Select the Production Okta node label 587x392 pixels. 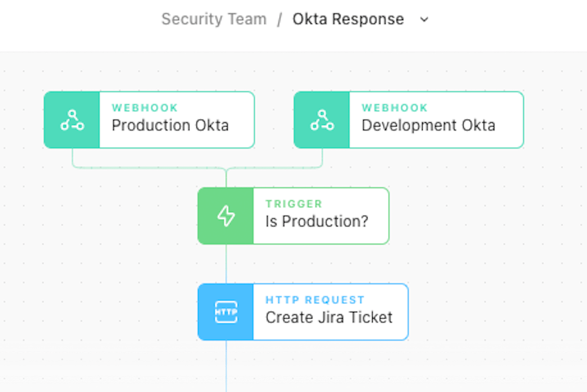tap(170, 125)
